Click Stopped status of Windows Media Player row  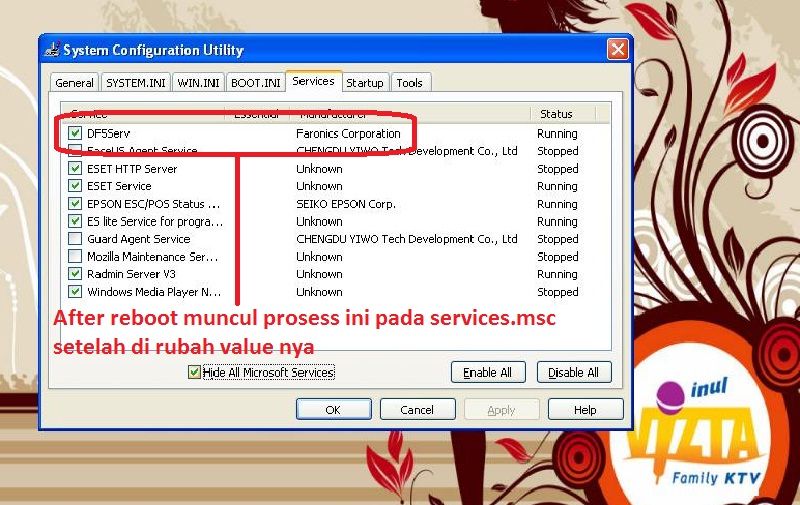[x=558, y=292]
